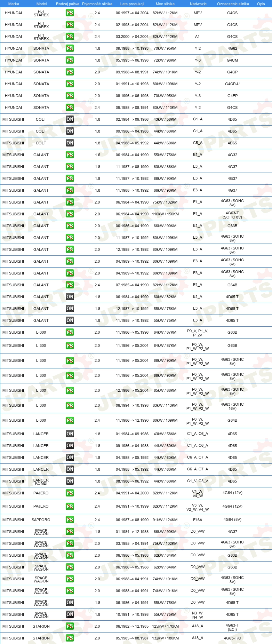This screenshot has height=644, width=272.
Task: Select the 4G64 (8V) engine cell
Action: pyautogui.click(x=232, y=519)
